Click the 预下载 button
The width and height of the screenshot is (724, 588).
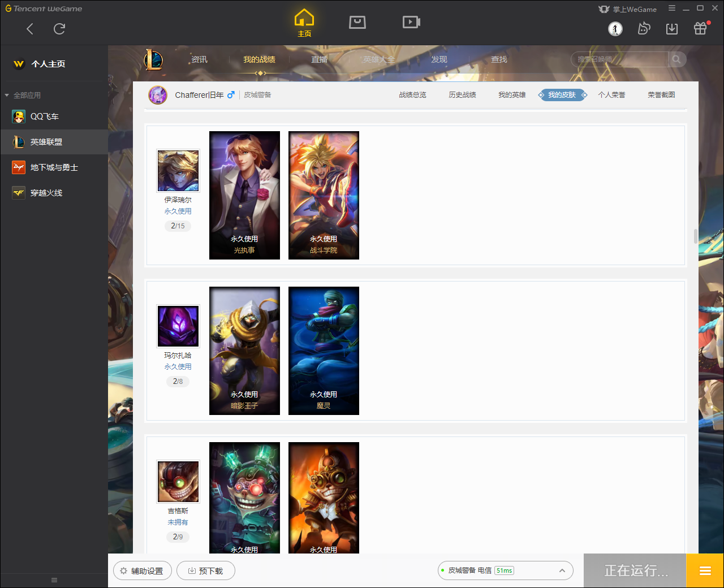pos(206,571)
